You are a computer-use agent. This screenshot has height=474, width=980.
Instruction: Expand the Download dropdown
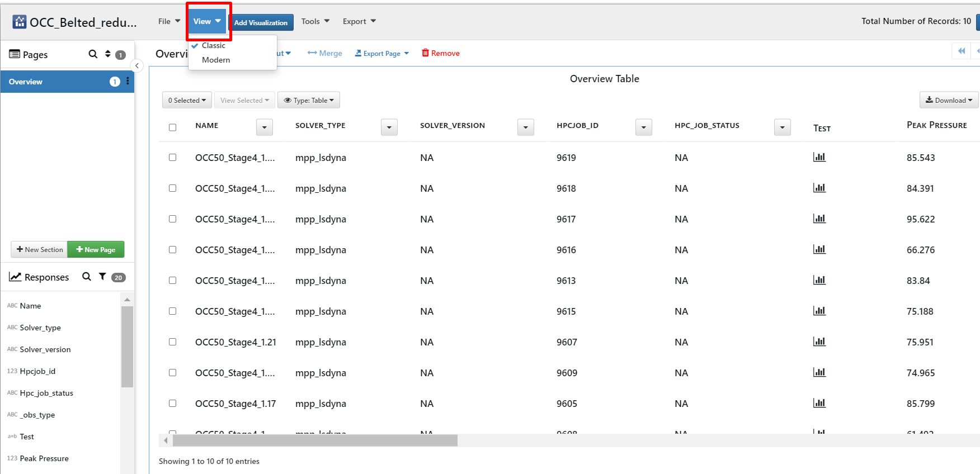coord(949,100)
